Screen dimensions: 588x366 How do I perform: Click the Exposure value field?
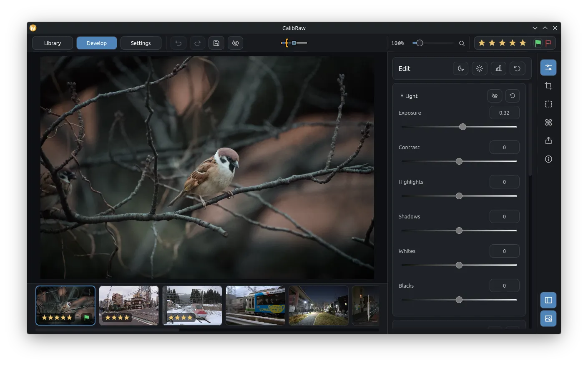pos(505,113)
